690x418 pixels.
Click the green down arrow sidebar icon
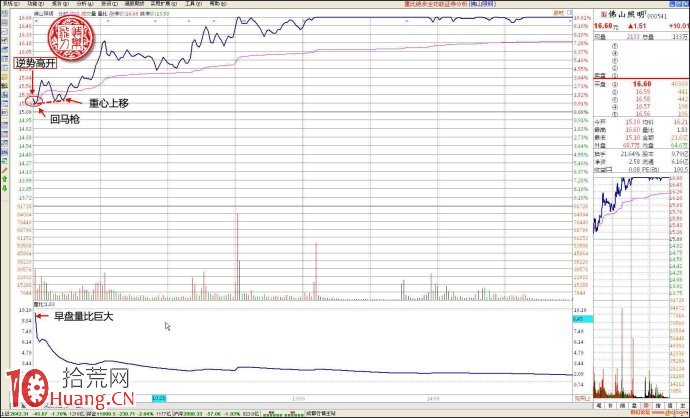tap(4, 188)
